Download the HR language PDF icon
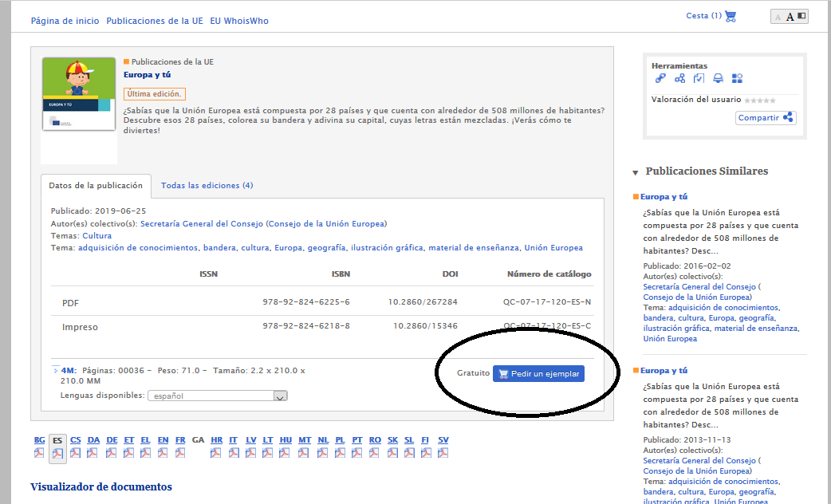 (x=215, y=453)
